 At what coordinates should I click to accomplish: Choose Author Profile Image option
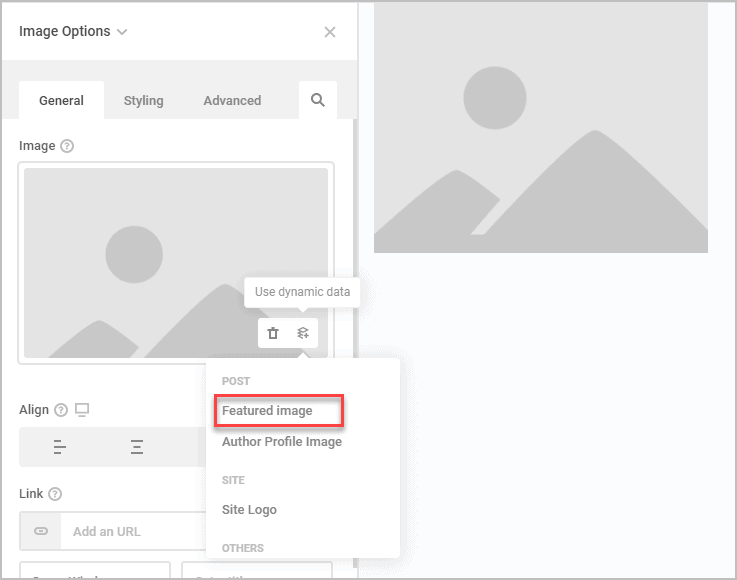pyautogui.click(x=282, y=442)
